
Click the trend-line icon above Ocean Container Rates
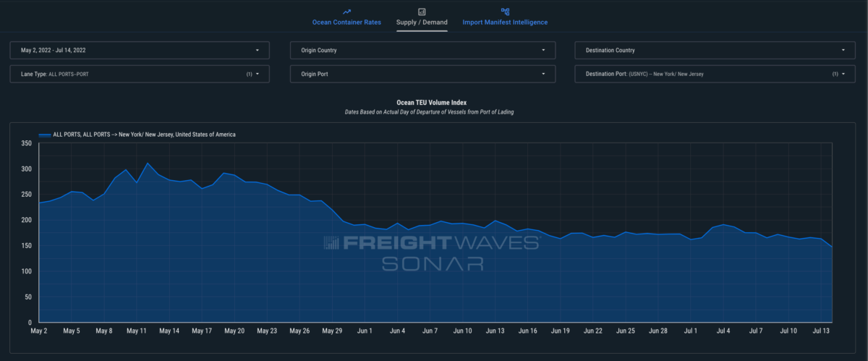coord(346,12)
